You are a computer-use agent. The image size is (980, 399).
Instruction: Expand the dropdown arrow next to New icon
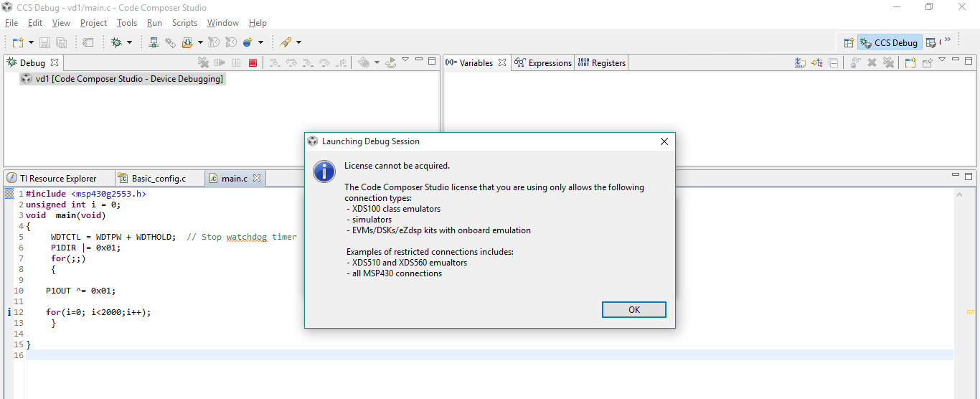[31, 43]
